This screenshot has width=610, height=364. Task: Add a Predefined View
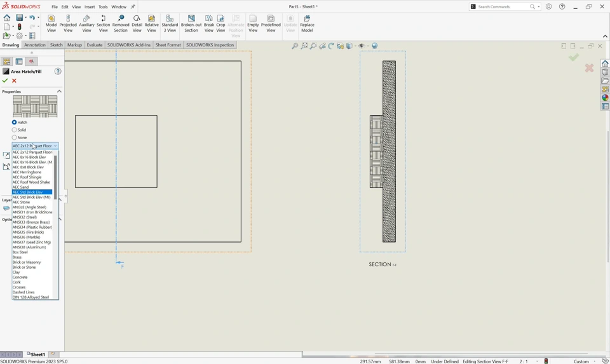[x=271, y=24]
